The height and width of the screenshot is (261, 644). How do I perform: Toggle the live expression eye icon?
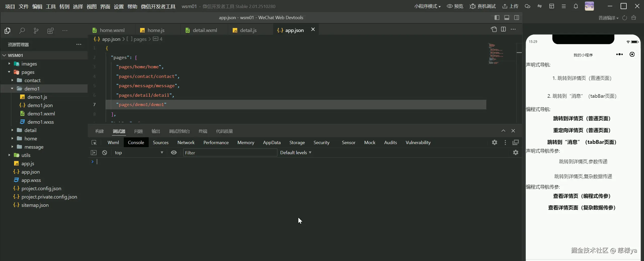tap(174, 153)
